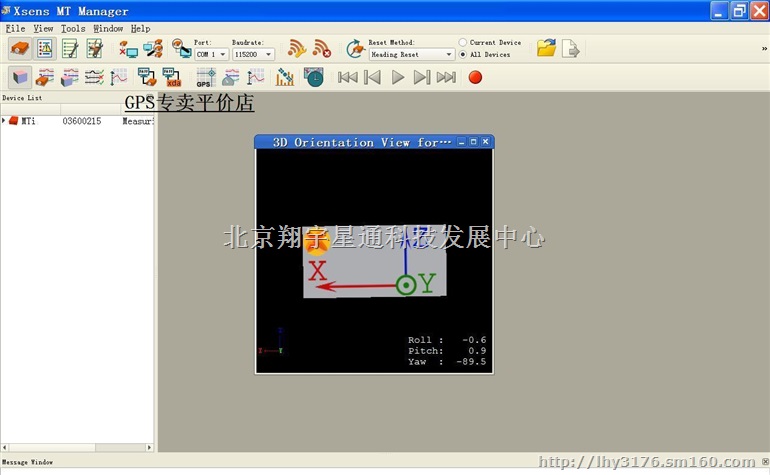This screenshot has height=475, width=770.
Task: Click the enable wireless icon
Action: (297, 49)
